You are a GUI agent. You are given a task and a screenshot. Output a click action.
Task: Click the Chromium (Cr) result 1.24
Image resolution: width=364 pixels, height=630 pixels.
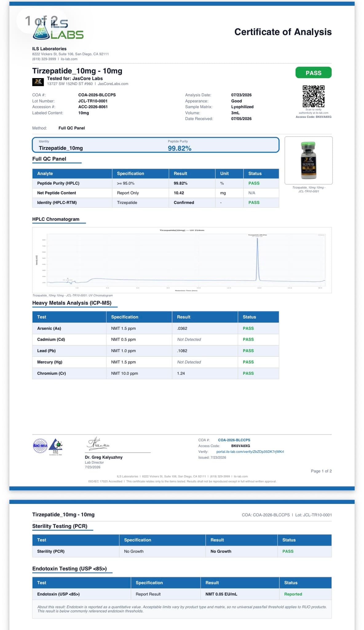point(181,373)
